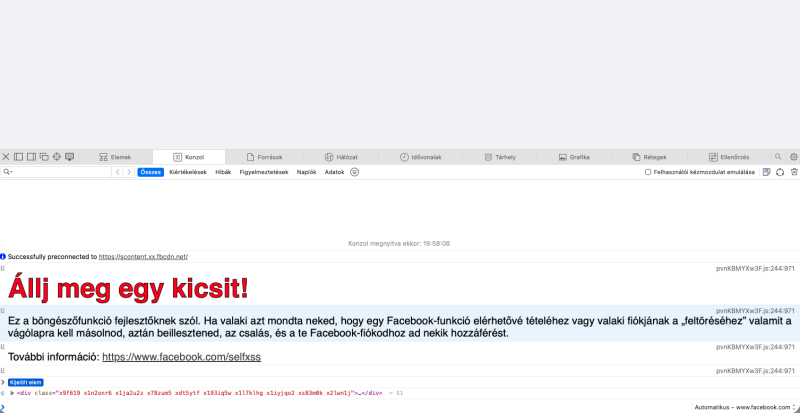Select the Konzol tab
The image size is (800, 413).
[x=189, y=157]
